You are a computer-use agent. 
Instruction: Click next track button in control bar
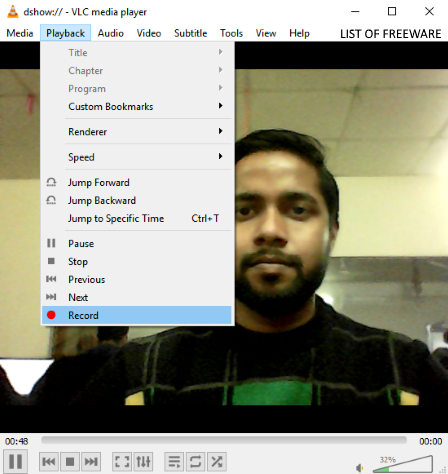click(91, 462)
